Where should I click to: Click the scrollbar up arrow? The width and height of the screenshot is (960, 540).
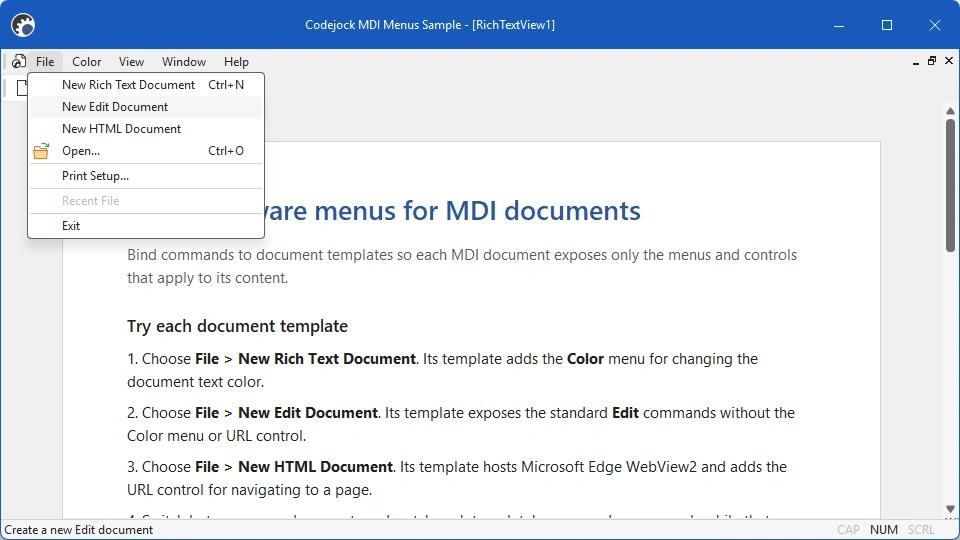click(x=950, y=111)
